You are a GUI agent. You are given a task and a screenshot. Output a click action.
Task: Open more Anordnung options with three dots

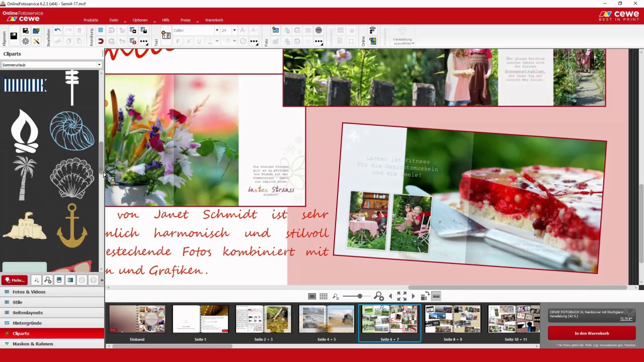(x=144, y=41)
